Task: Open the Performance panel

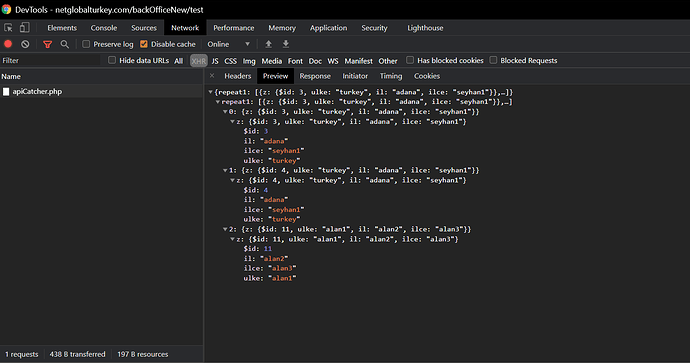Action: (x=234, y=28)
